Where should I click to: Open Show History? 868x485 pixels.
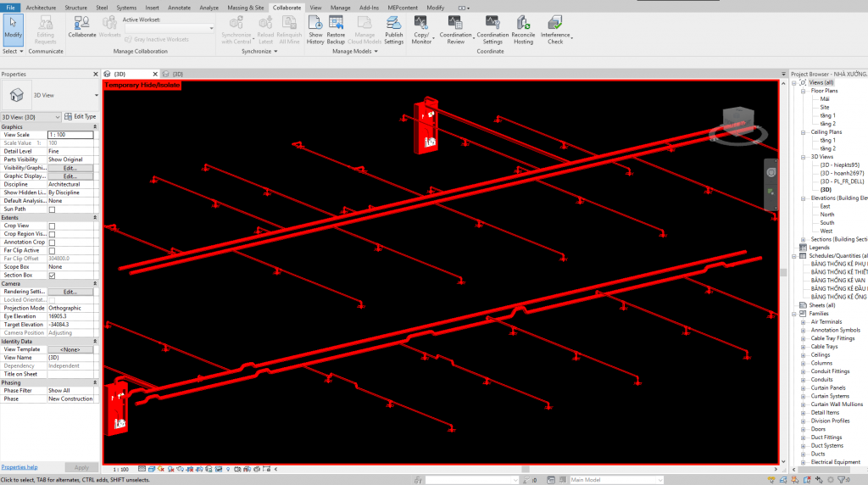click(315, 30)
